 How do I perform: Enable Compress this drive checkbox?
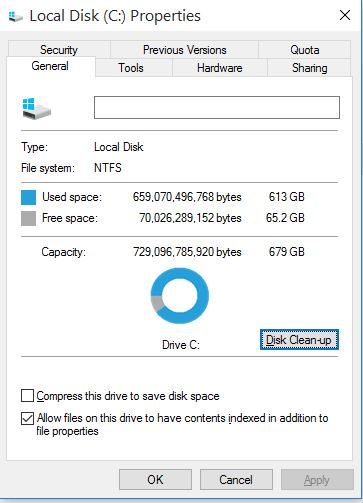[x=27, y=396]
